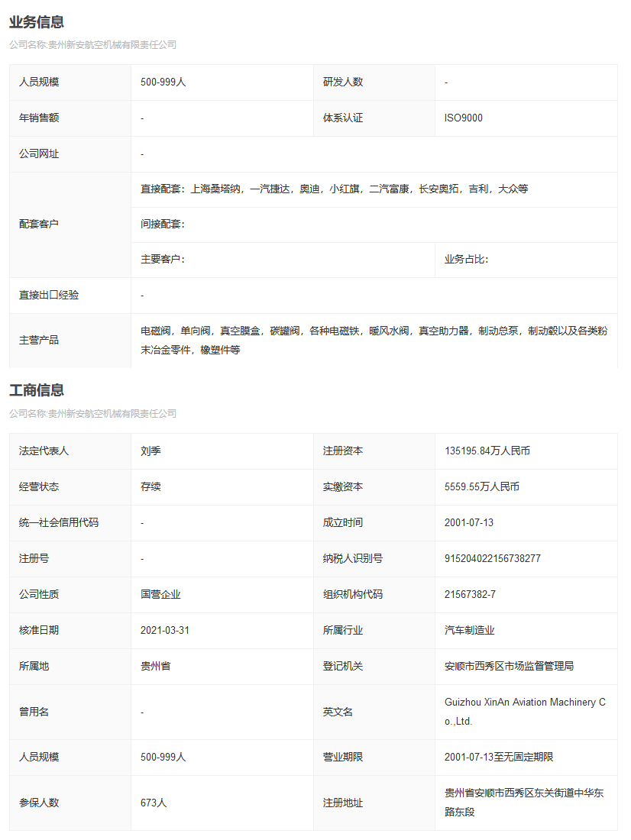The width and height of the screenshot is (631, 840).
Task: Click the 存续 business status value
Action: pos(150,487)
